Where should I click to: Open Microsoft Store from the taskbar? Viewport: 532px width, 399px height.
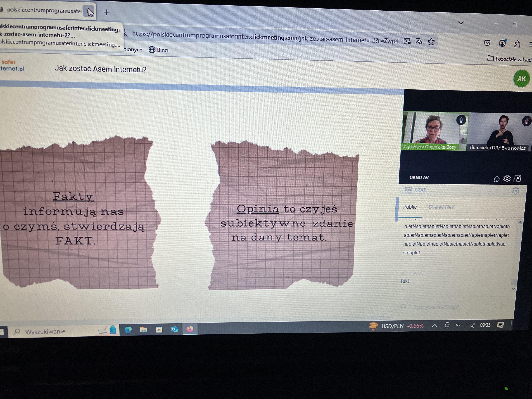pyautogui.click(x=159, y=329)
